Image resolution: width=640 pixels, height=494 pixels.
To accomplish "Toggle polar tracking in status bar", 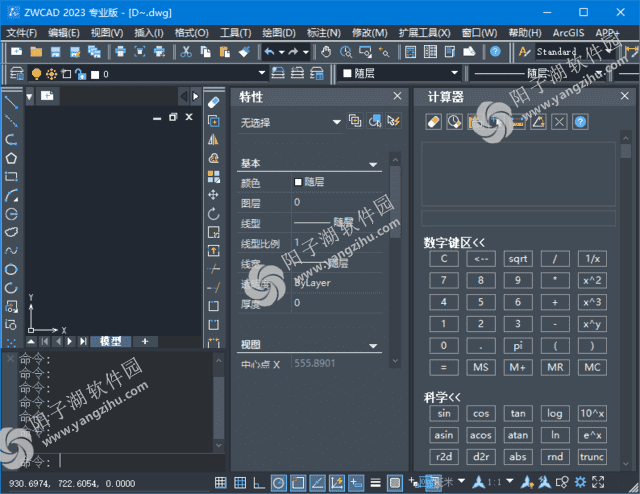I will tap(279, 483).
